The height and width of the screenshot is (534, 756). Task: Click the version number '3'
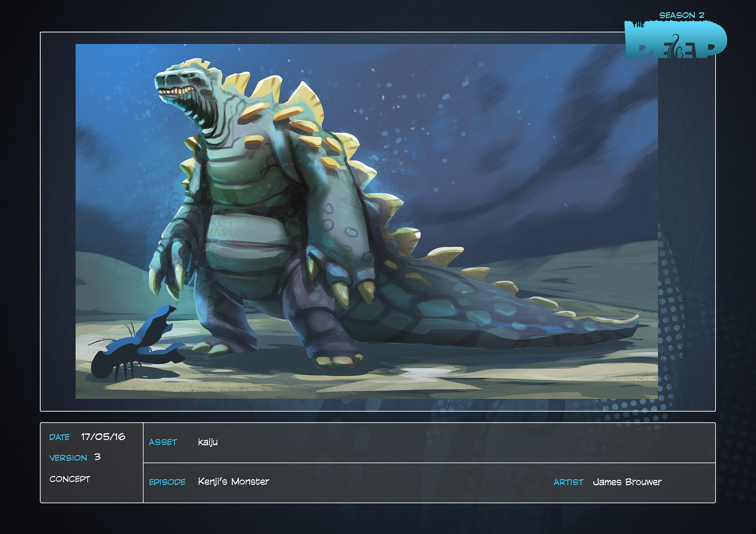coord(97,457)
